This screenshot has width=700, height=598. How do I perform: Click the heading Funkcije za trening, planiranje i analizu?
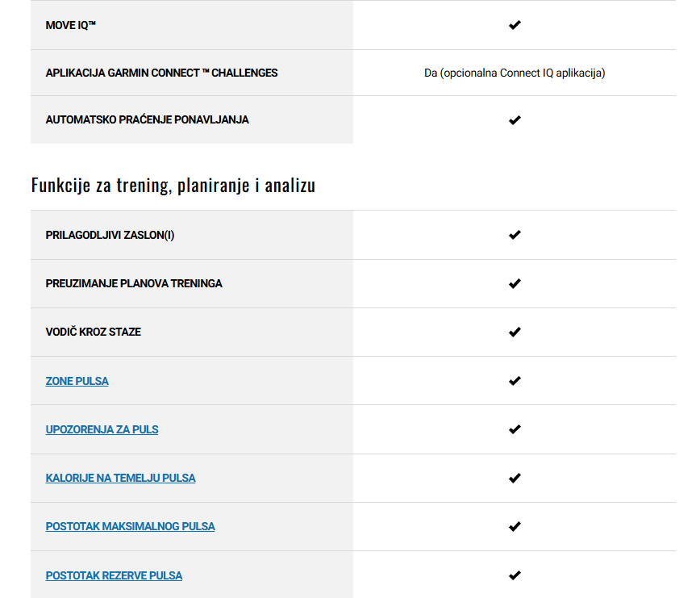pos(173,186)
